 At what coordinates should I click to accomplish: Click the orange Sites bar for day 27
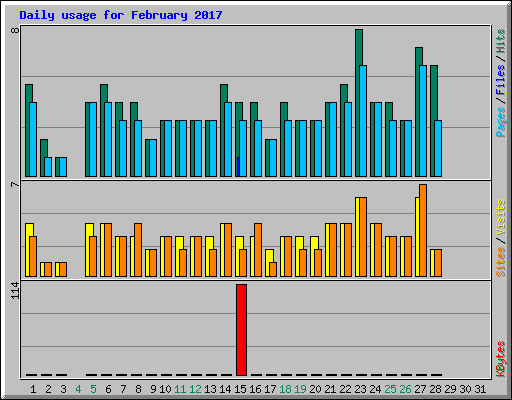(423, 230)
